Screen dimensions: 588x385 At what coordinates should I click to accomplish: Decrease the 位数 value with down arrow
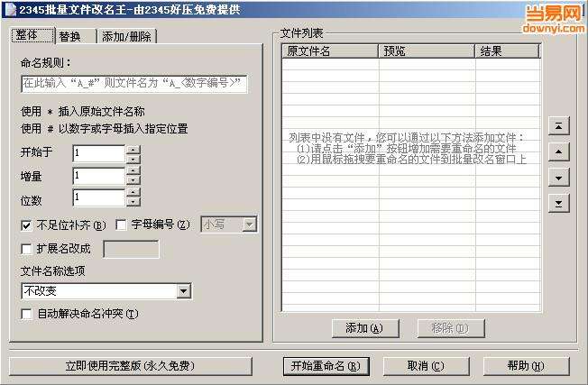pyautogui.click(x=133, y=202)
